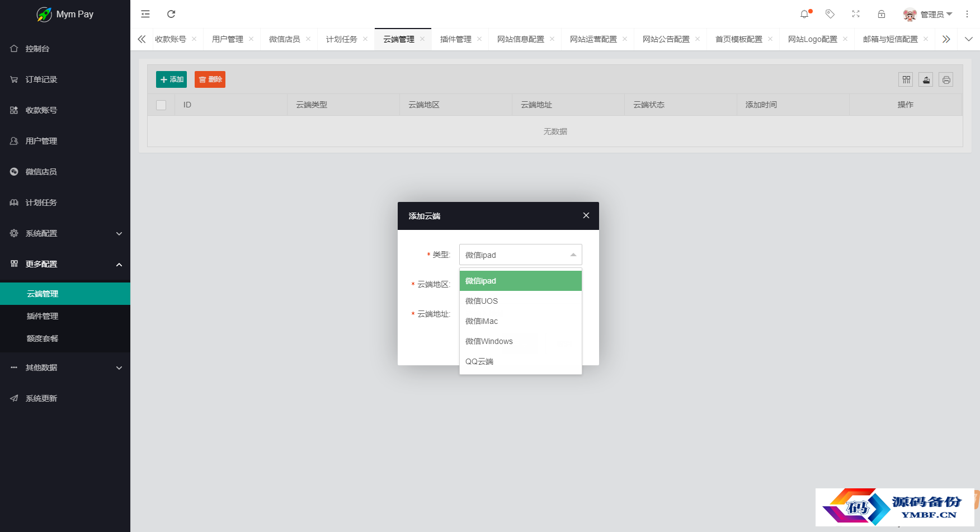The height and width of the screenshot is (532, 980).
Task: Toggle fullscreen mode icon
Action: click(856, 14)
